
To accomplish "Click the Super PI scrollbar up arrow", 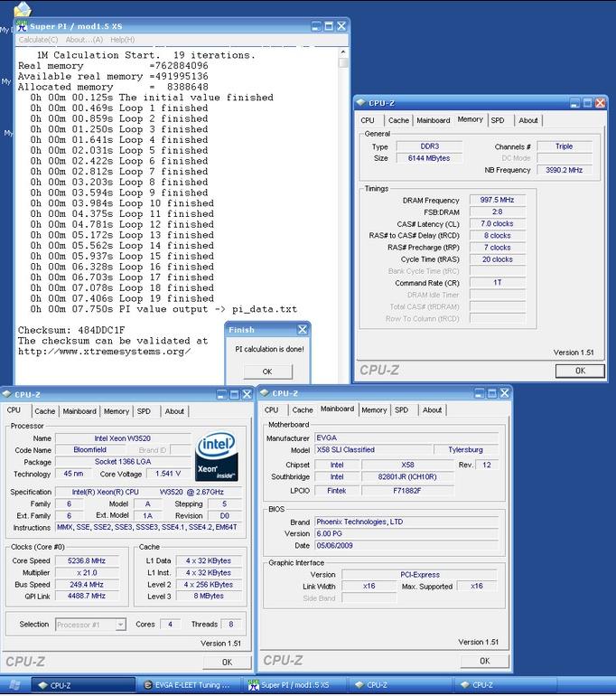I will click(x=343, y=52).
